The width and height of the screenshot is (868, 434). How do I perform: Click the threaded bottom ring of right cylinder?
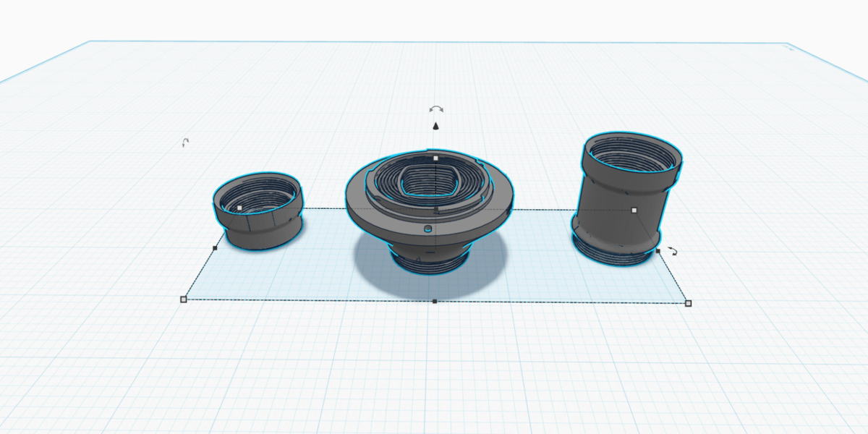click(611, 251)
